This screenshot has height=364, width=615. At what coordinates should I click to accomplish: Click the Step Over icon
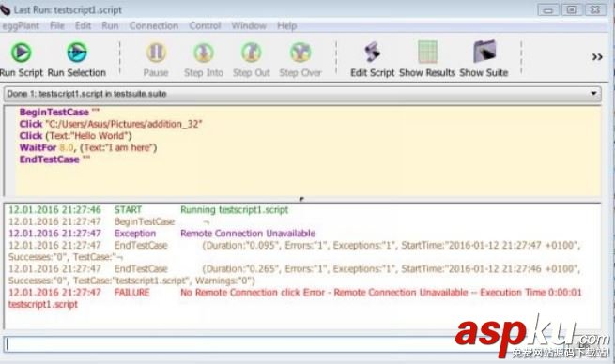click(300, 53)
